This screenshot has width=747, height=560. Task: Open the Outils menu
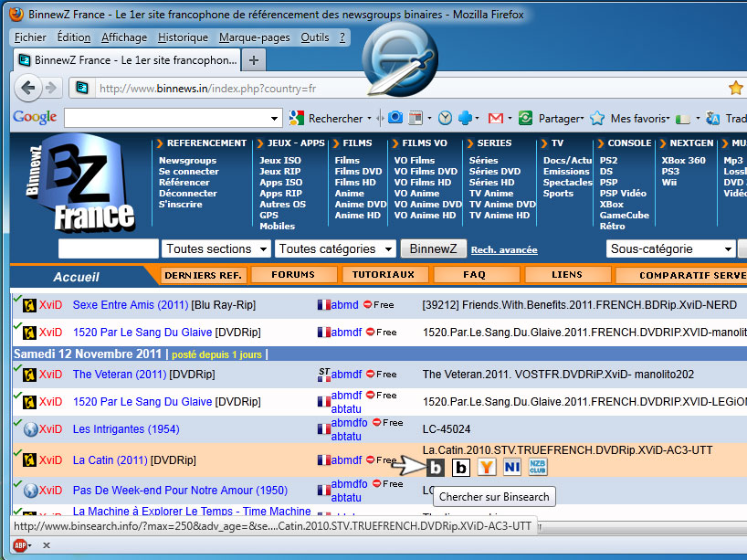[315, 37]
